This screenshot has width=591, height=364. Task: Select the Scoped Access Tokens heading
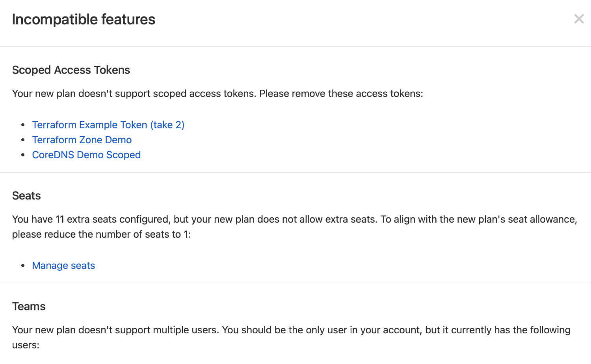click(71, 70)
